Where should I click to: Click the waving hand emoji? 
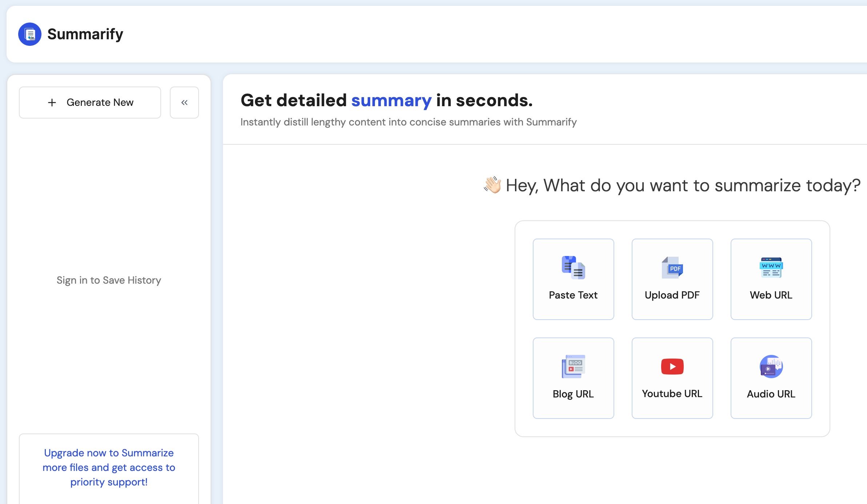coord(492,185)
